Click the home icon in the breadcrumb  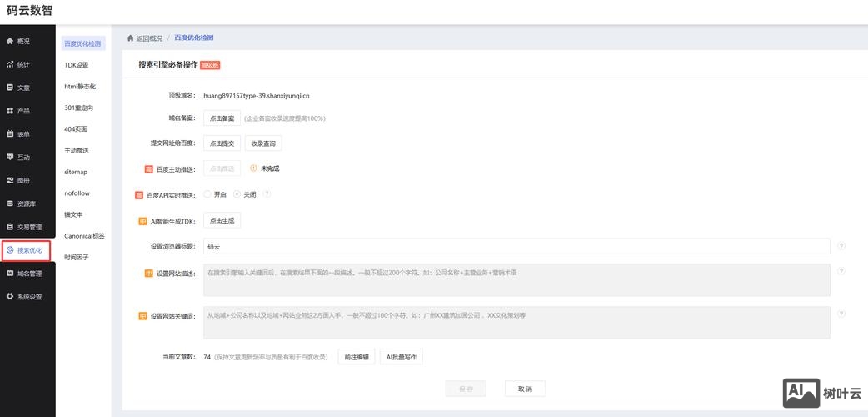[x=131, y=38]
